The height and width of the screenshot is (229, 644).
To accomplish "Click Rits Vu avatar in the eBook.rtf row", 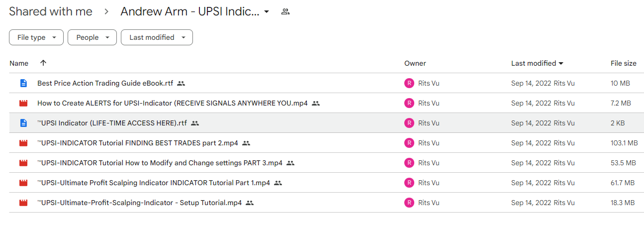I will click(409, 83).
